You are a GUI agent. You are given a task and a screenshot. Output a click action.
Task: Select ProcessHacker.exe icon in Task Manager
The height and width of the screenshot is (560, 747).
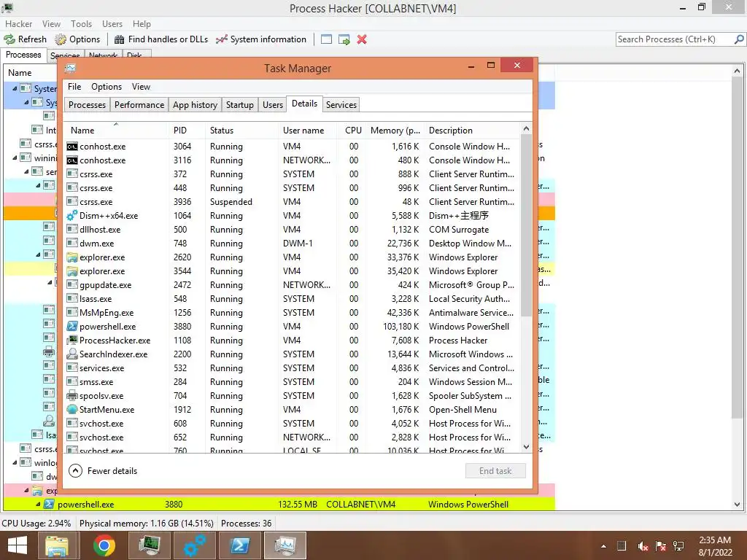pos(72,341)
